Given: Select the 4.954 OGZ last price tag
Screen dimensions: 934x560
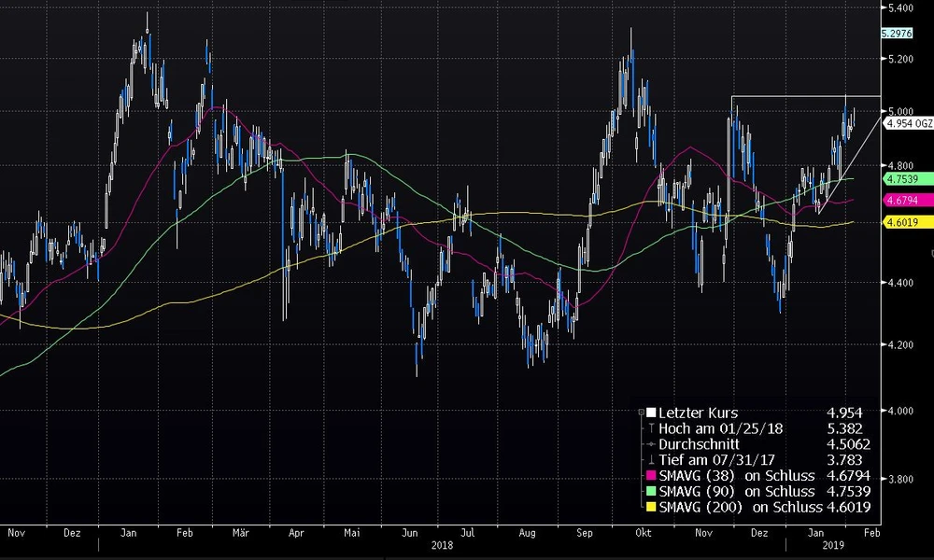Looking at the screenshot, I should click(906, 122).
